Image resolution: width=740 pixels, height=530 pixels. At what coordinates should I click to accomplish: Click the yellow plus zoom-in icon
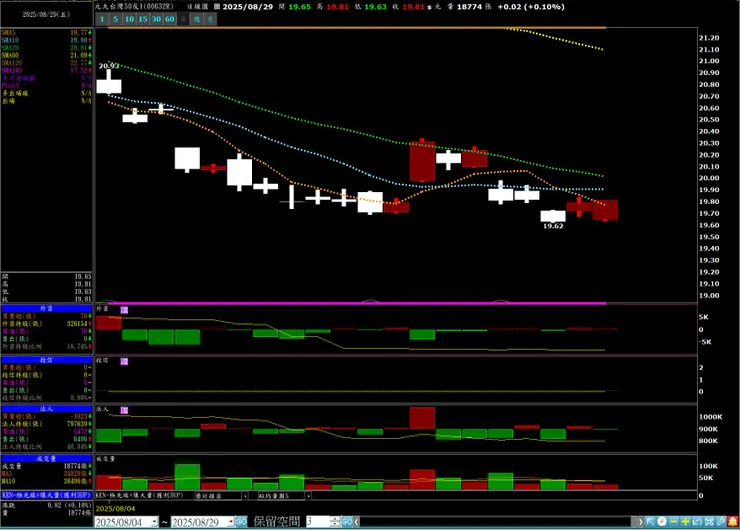pyautogui.click(x=685, y=522)
